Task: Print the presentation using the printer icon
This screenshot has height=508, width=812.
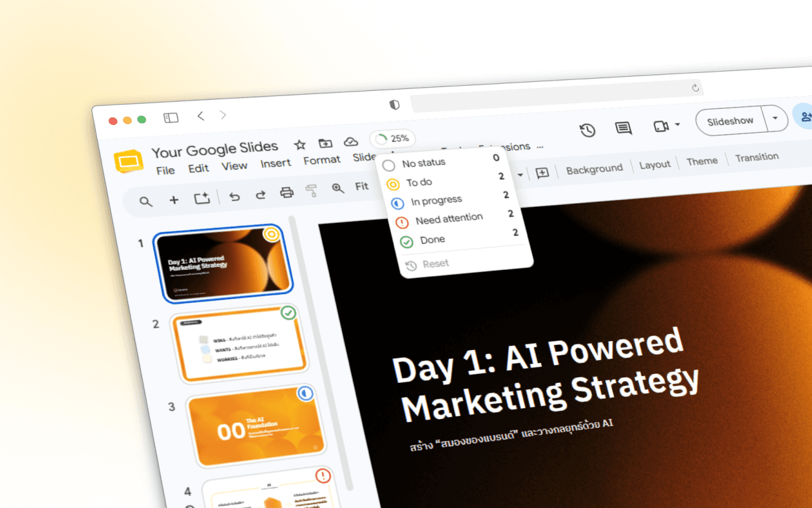Action: click(x=287, y=192)
